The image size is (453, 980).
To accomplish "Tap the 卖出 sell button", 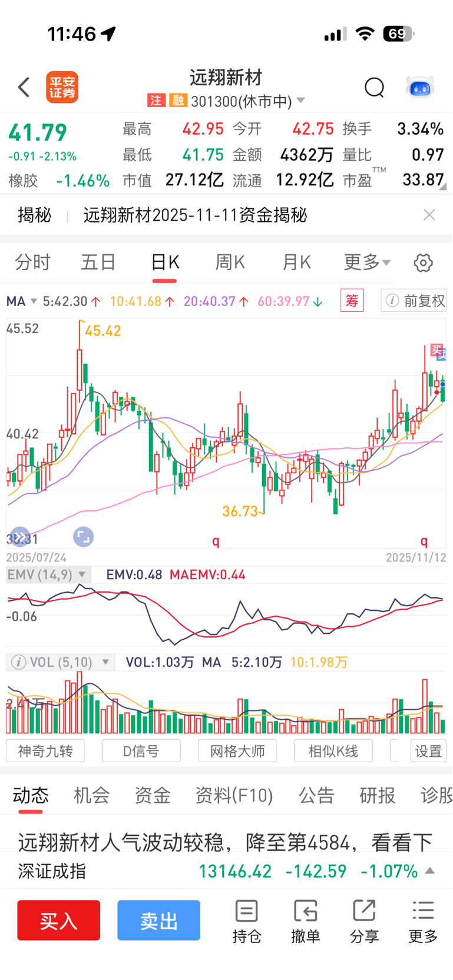I will pos(158,920).
